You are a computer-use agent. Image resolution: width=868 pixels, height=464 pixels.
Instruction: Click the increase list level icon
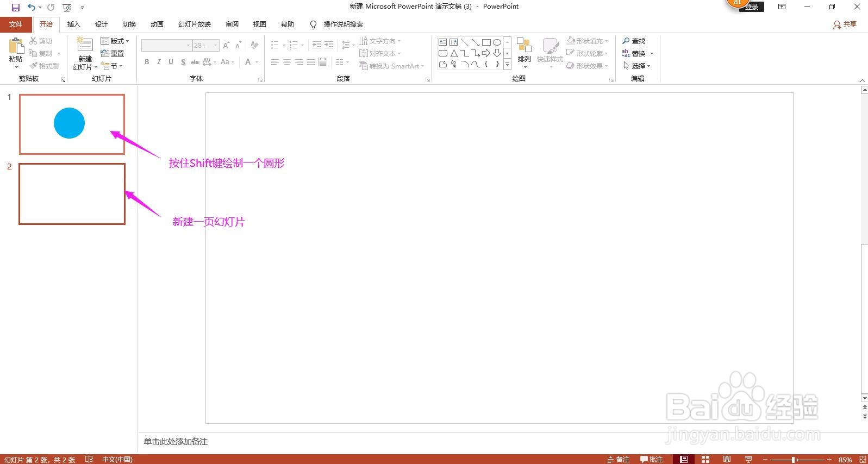click(329, 45)
